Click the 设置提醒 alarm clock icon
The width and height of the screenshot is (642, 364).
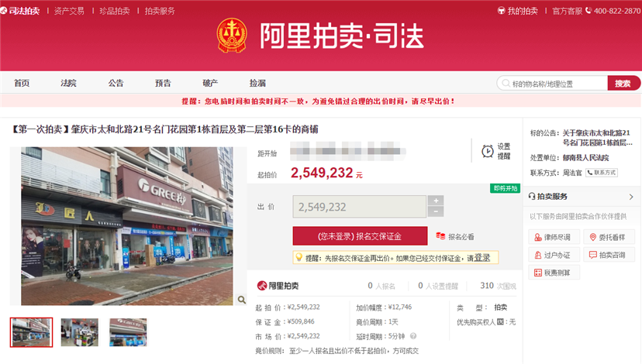point(487,151)
